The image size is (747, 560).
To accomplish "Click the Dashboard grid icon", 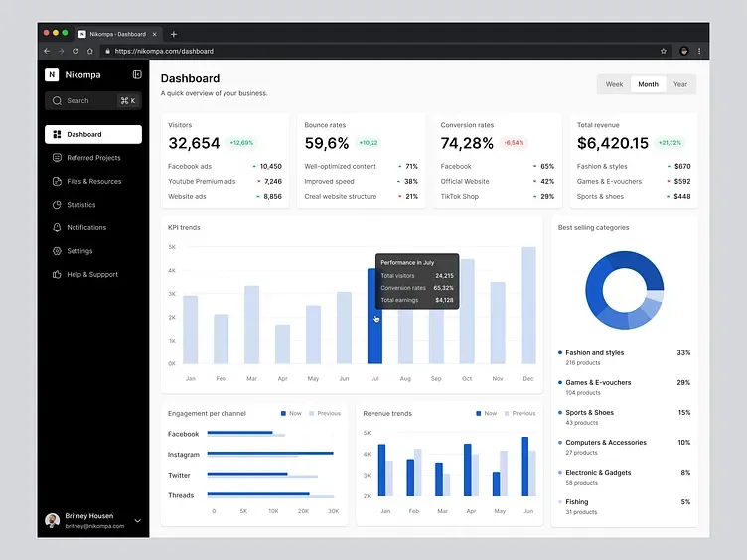I will (x=57, y=134).
